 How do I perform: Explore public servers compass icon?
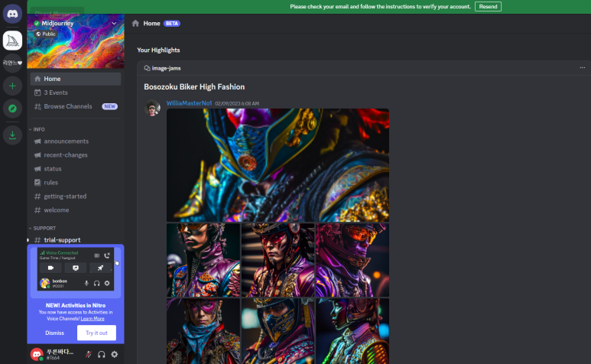[x=12, y=109]
